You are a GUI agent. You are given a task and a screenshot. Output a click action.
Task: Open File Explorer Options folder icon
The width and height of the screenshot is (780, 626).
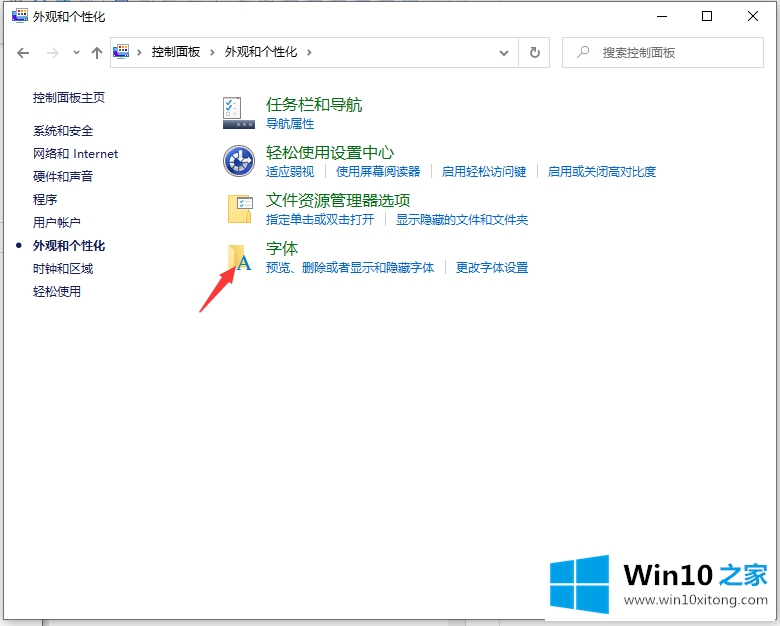(240, 209)
